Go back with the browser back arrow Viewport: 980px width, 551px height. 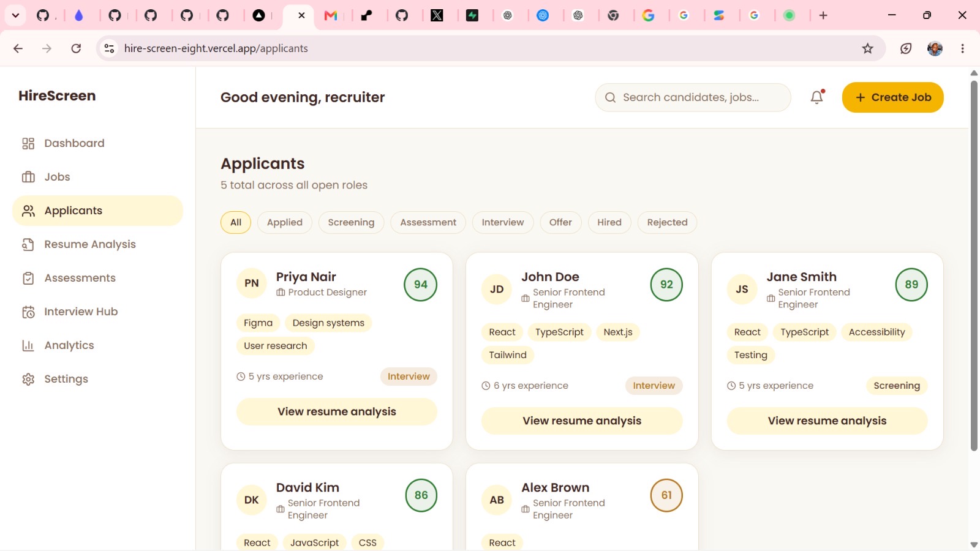point(18,48)
